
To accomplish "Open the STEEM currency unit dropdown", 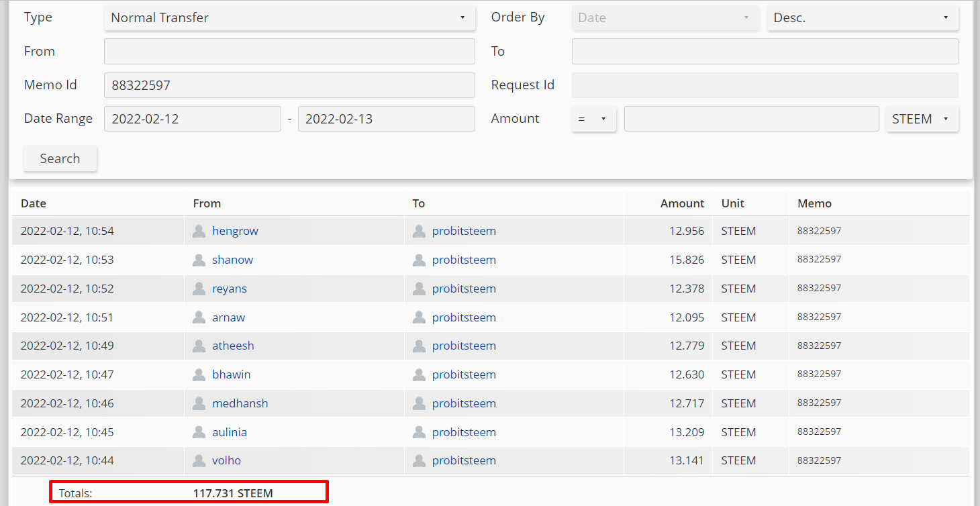I will (922, 119).
